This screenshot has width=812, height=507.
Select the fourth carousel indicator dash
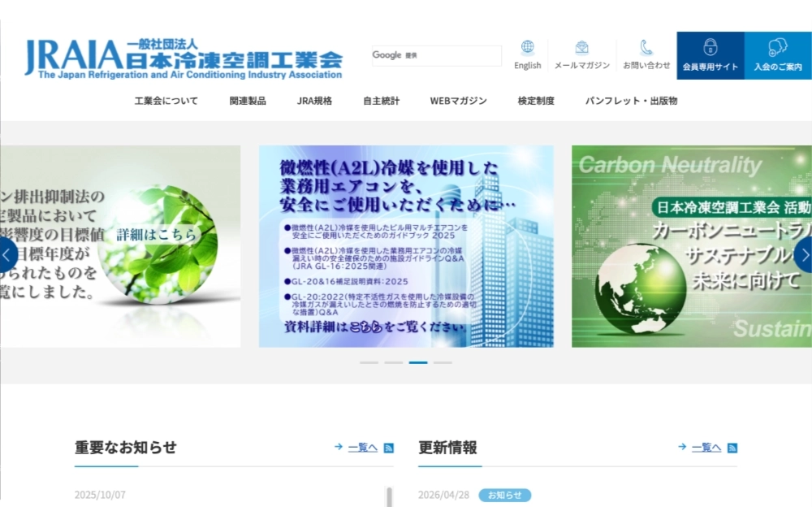pos(443,362)
